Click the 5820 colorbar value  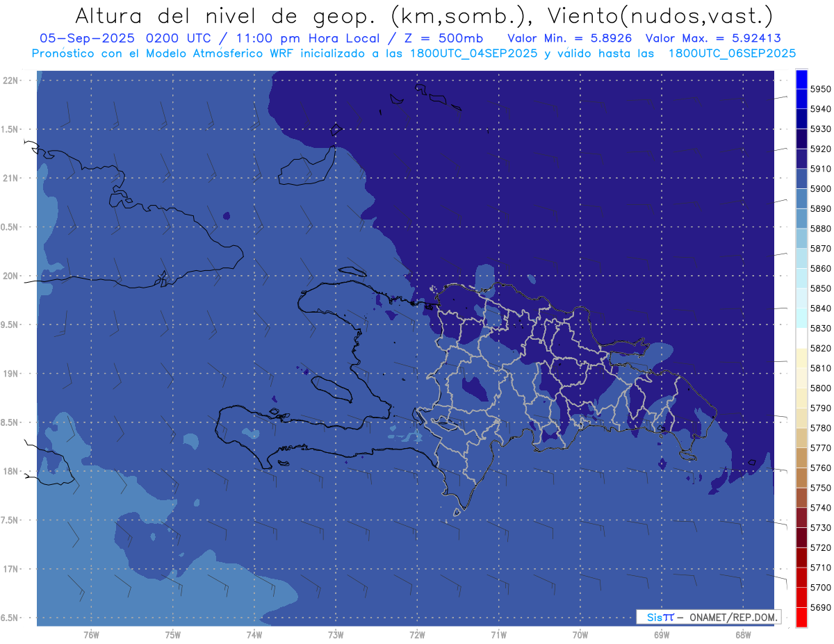tap(820, 348)
